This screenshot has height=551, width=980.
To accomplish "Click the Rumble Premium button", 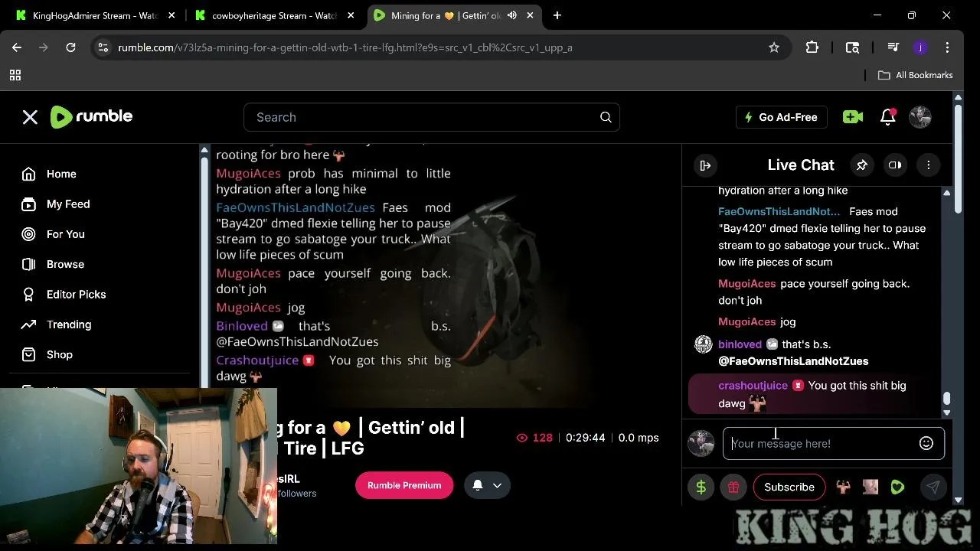I will click(x=404, y=485).
